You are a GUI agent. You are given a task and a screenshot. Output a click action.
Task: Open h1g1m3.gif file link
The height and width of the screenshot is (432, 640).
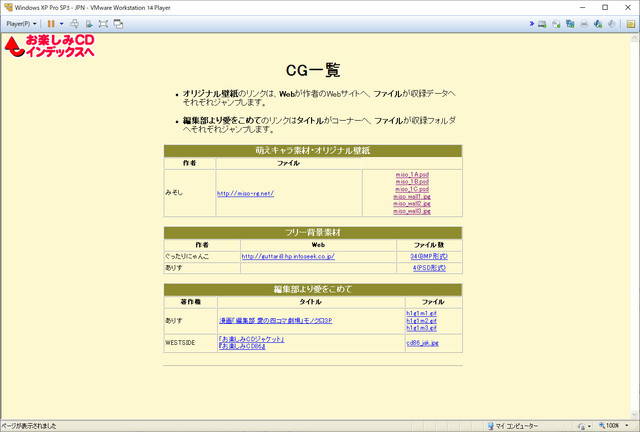421,328
